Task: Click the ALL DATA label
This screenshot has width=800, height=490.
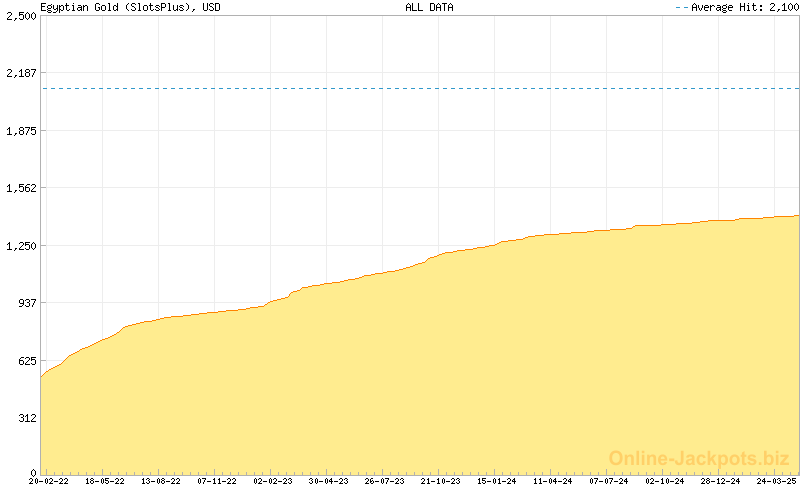Action: click(x=429, y=7)
